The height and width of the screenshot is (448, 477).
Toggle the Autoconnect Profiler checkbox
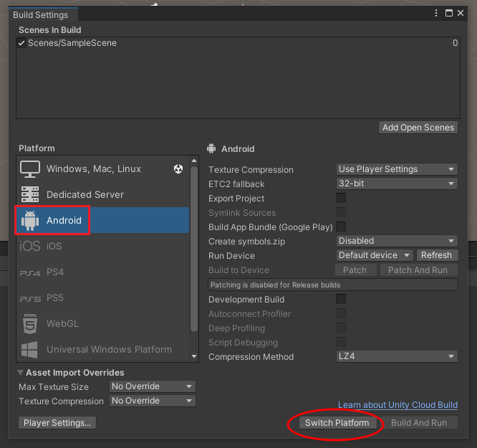pyautogui.click(x=341, y=313)
